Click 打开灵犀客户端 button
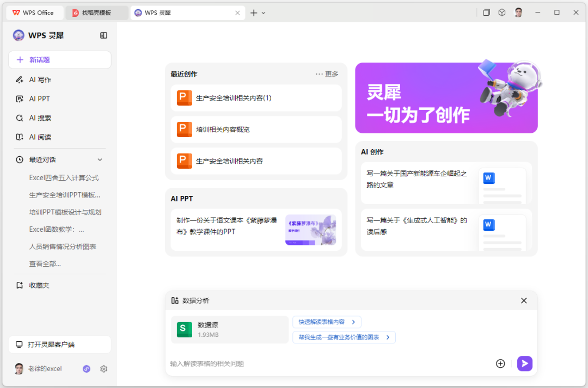 (60, 344)
